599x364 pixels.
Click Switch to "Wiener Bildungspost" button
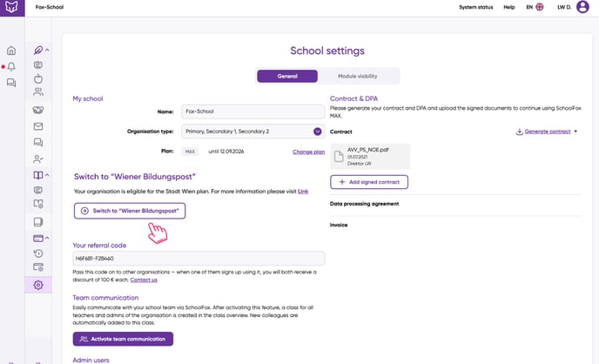[130, 211]
